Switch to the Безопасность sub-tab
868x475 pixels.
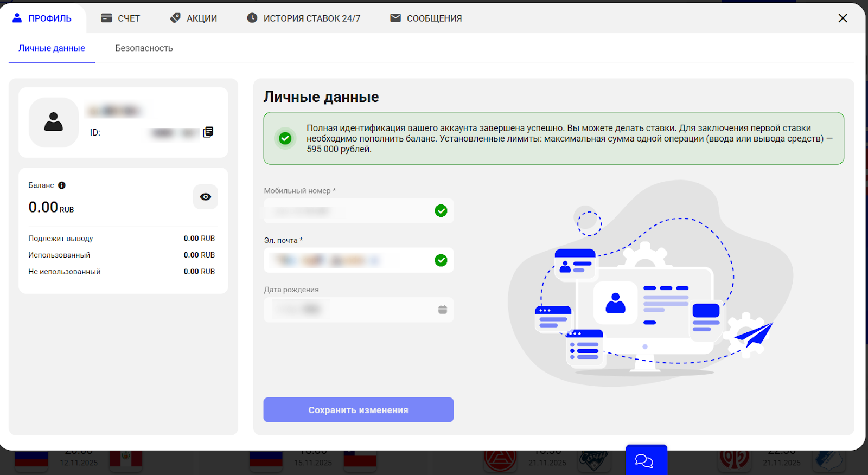(x=144, y=48)
